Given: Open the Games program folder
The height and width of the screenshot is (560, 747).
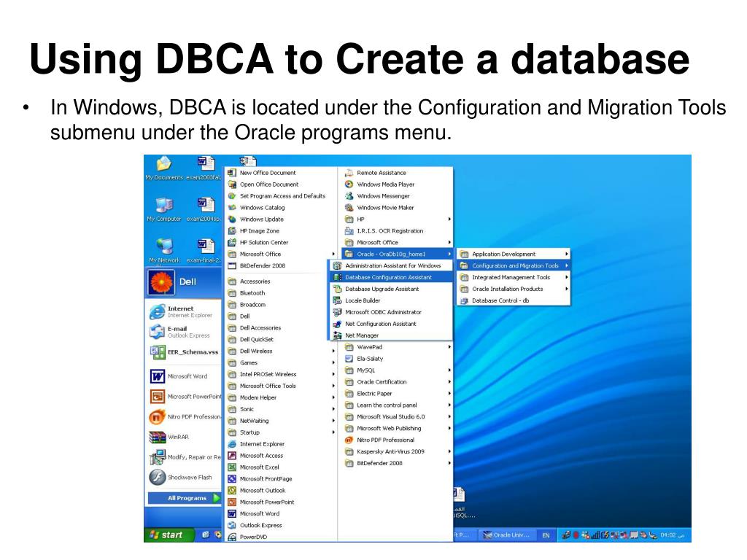Looking at the screenshot, I should pyautogui.click(x=281, y=363).
